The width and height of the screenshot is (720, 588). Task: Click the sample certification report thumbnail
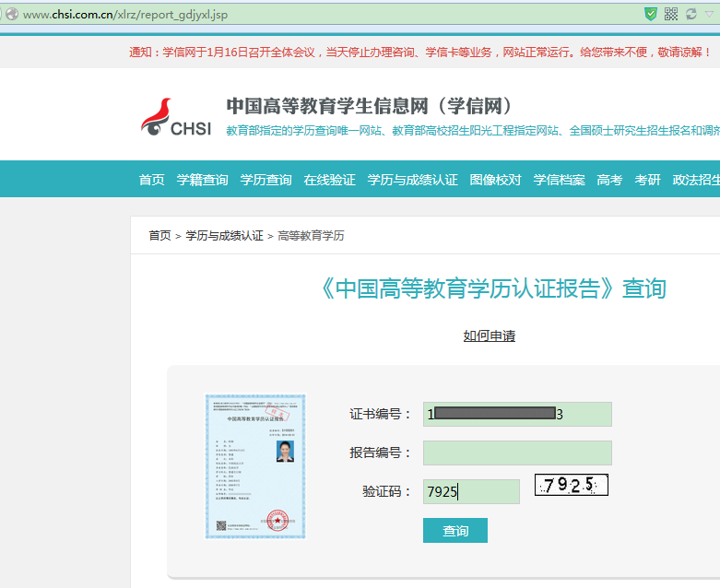coord(255,466)
